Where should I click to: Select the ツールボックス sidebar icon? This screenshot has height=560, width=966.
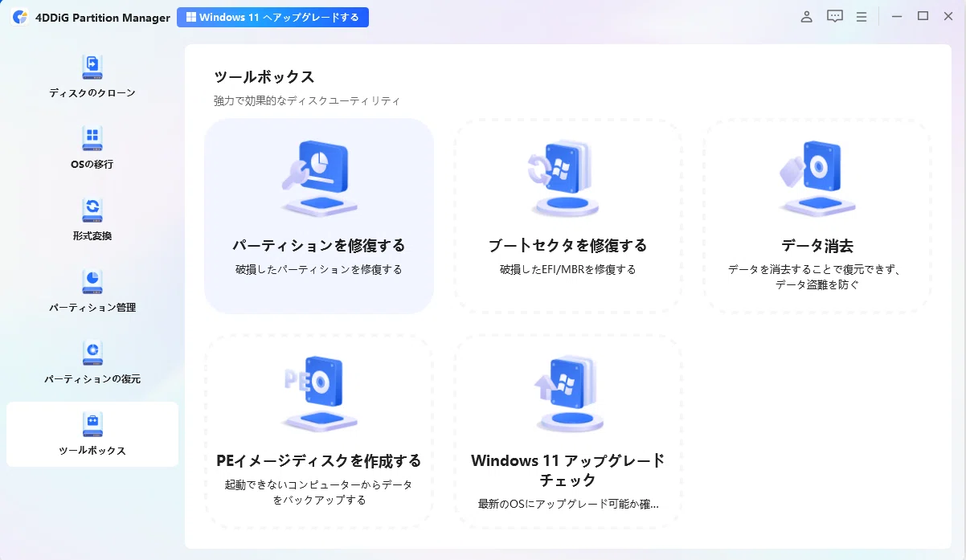tap(92, 424)
